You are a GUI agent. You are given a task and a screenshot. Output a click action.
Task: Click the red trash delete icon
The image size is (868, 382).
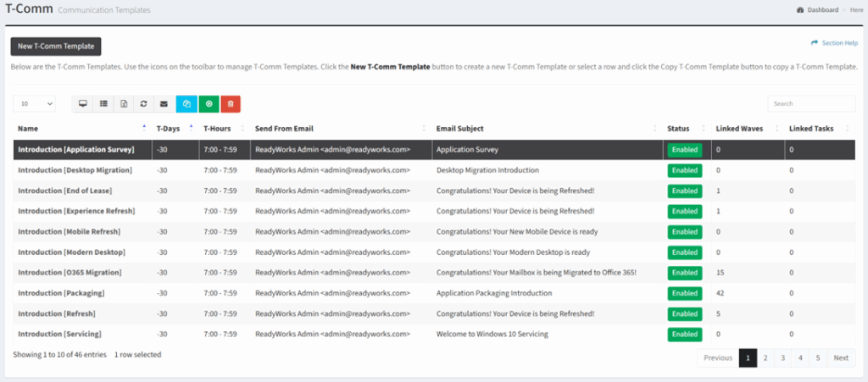click(x=231, y=103)
